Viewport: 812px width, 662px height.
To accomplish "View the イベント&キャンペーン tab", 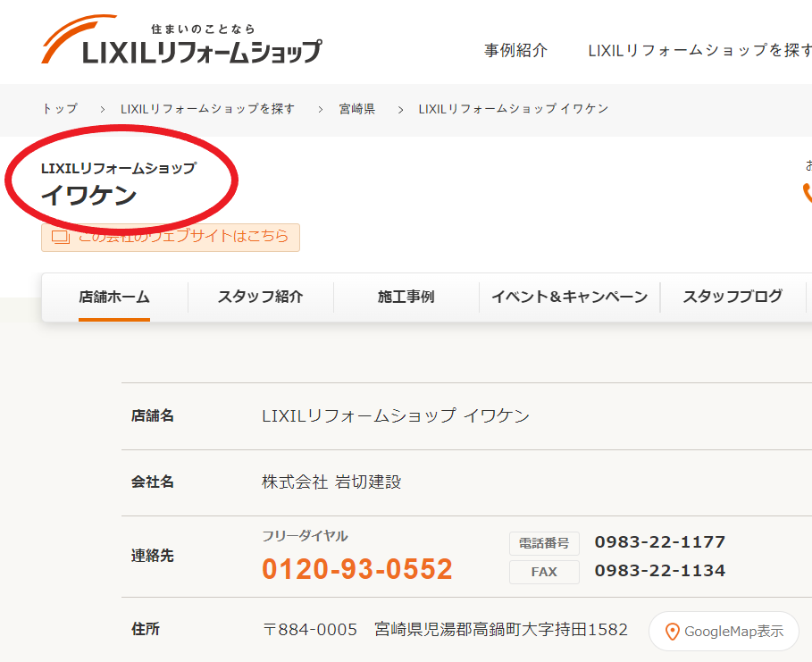I will pyautogui.click(x=569, y=297).
